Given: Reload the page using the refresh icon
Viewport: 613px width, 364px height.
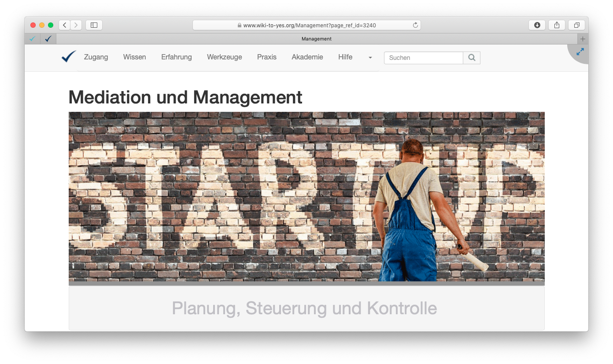Looking at the screenshot, I should tap(415, 25).
